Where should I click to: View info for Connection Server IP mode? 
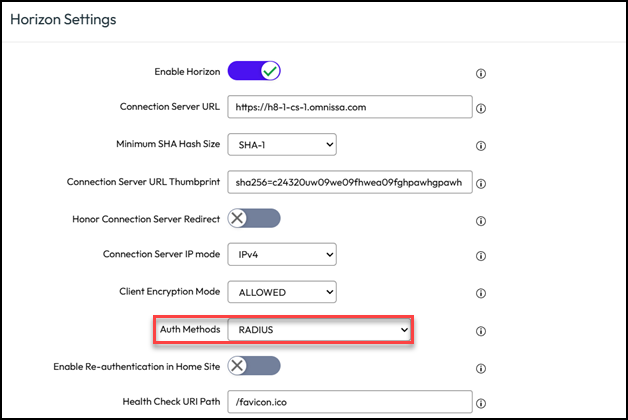click(481, 255)
